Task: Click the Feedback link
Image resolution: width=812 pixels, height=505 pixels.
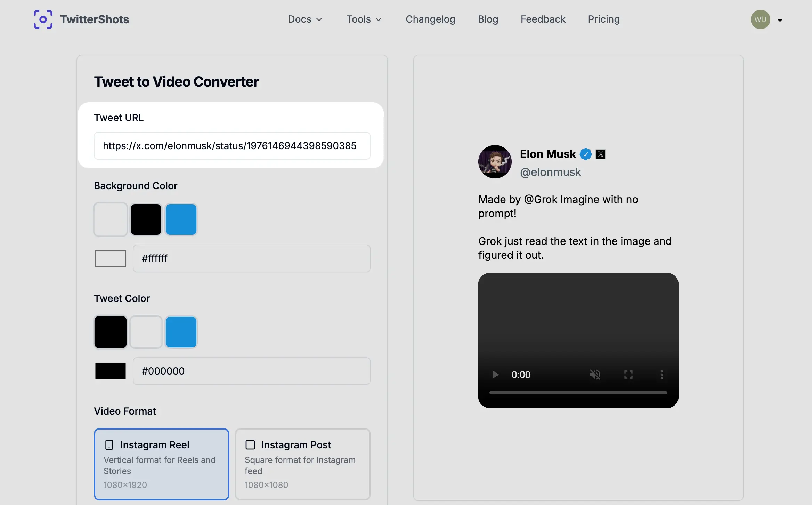Action: 543,19
